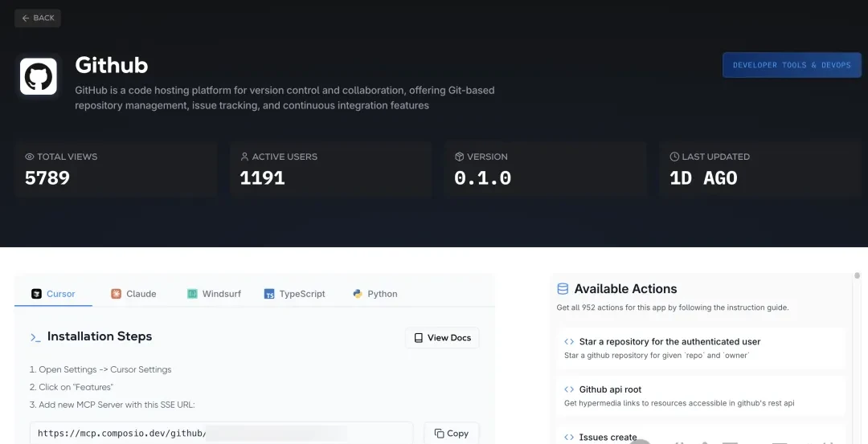
Task: Click the 'Github' page title
Action: pos(111,65)
